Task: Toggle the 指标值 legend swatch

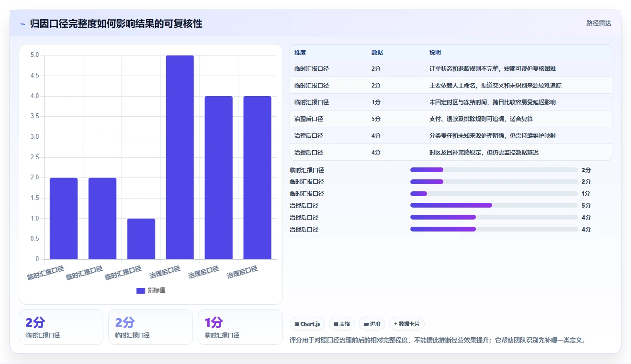Action: click(141, 290)
